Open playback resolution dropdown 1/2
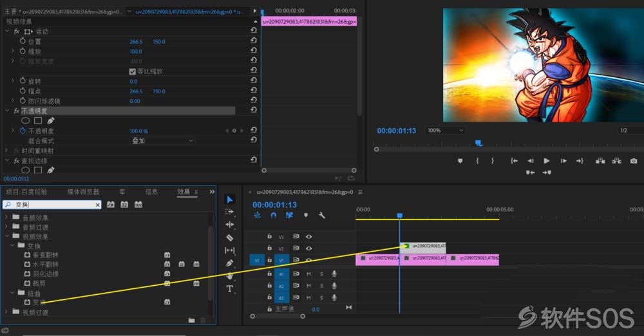Image resolution: width=644 pixels, height=336 pixels. [x=631, y=130]
